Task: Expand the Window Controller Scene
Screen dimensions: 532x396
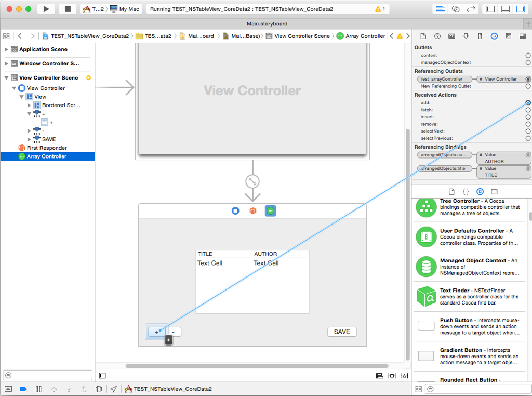Action: click(x=6, y=63)
